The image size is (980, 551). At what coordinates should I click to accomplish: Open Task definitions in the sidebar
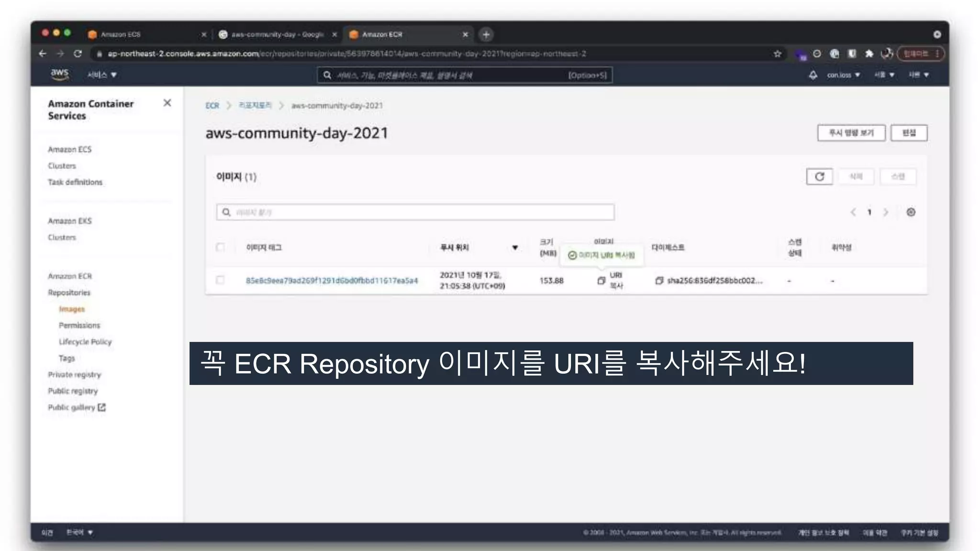click(x=75, y=182)
